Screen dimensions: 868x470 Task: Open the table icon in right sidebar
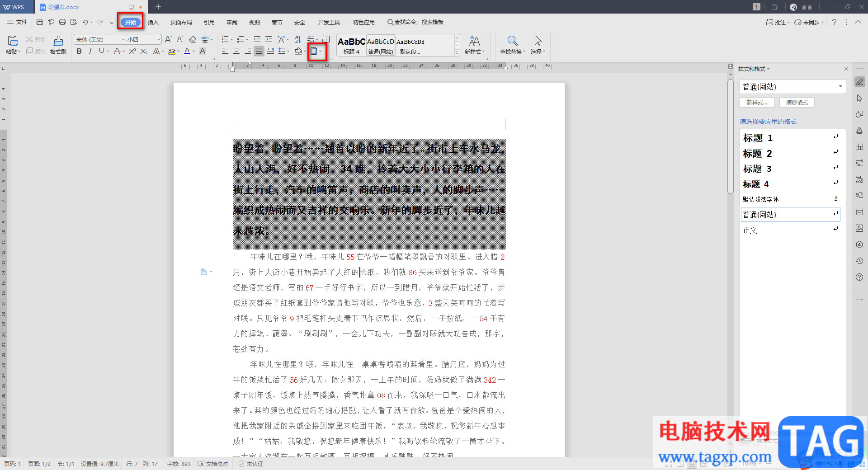point(859,147)
